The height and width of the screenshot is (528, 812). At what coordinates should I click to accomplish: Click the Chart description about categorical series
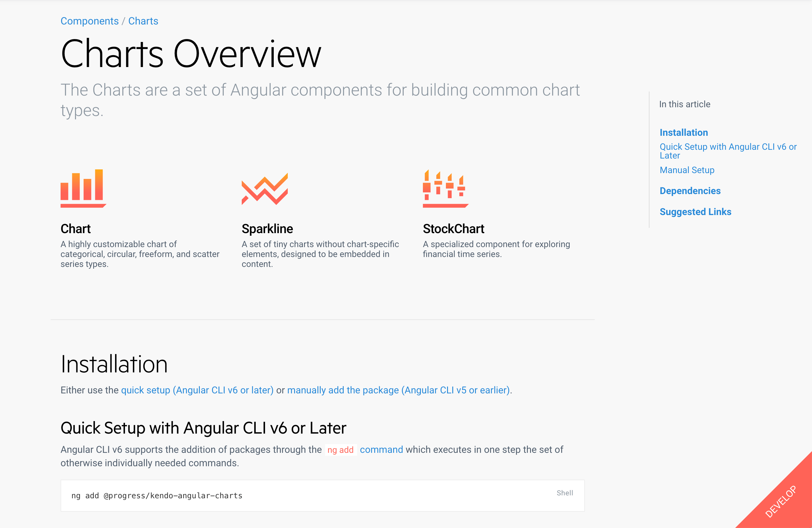140,254
